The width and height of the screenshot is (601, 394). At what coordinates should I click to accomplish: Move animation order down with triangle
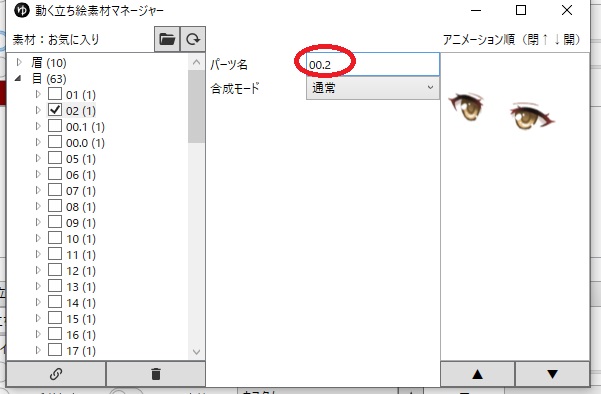552,374
